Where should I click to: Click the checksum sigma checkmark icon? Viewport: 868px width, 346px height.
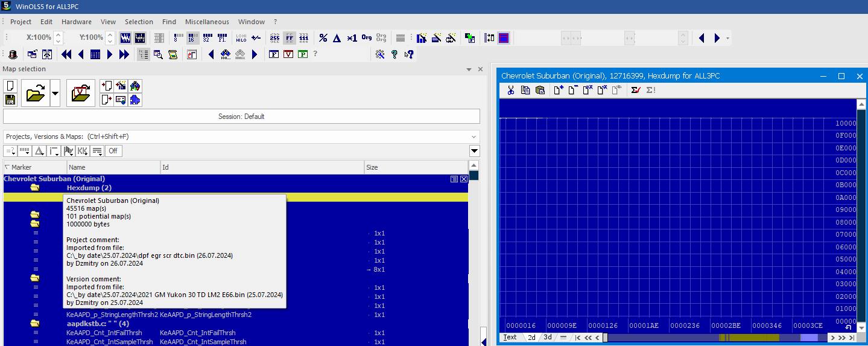(x=636, y=90)
